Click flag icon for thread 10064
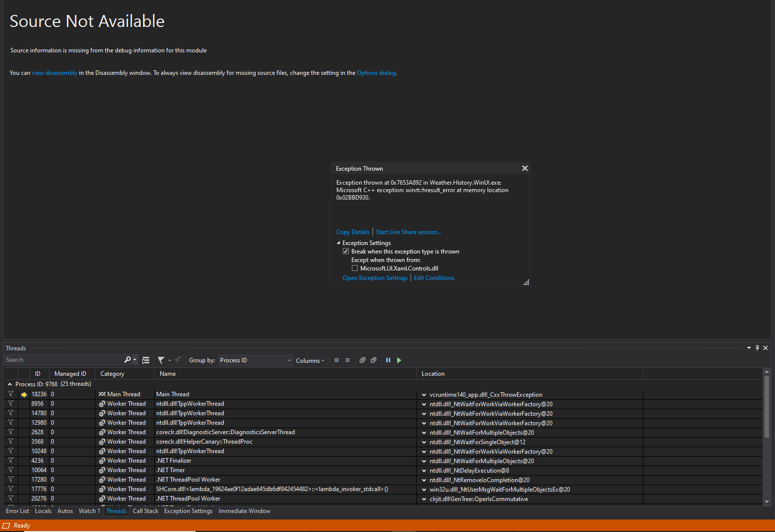 [x=10, y=470]
